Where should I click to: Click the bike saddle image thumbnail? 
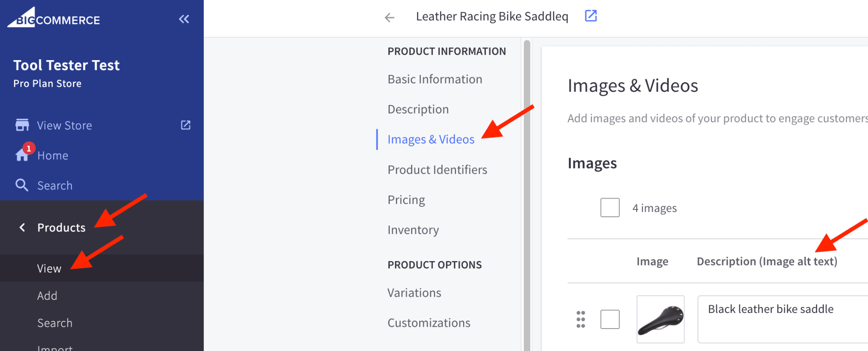(660, 319)
